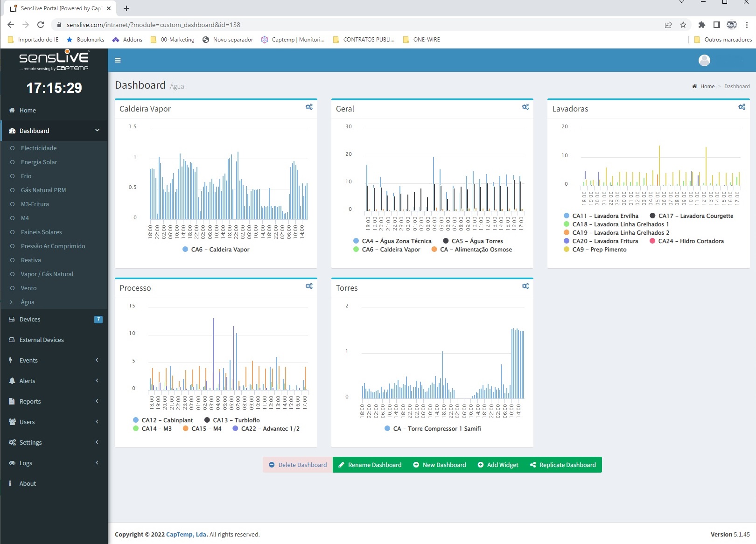756x544 pixels.
Task: Click CA6 – Caldeira Vapor blue legend swatch
Action: coord(185,250)
